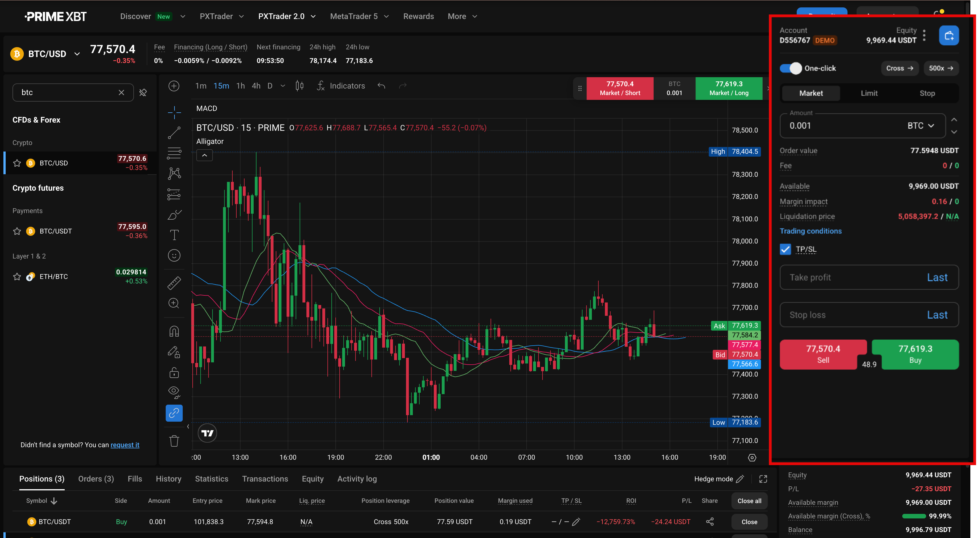Open chart settings gear icon
980x538 pixels.
[x=752, y=458]
